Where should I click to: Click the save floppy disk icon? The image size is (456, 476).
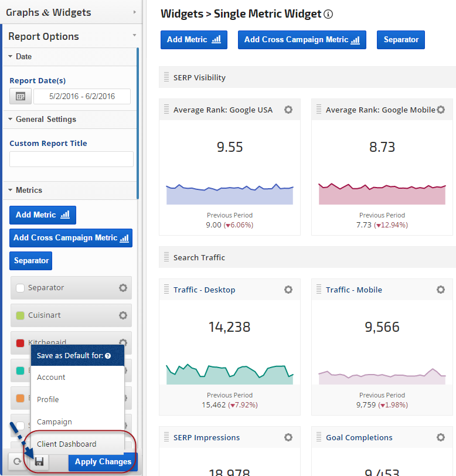tap(39, 462)
